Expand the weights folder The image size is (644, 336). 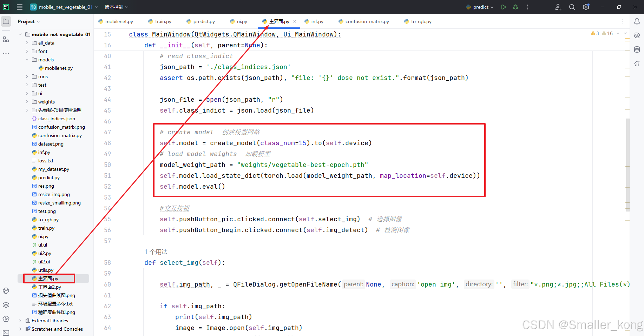coord(27,102)
